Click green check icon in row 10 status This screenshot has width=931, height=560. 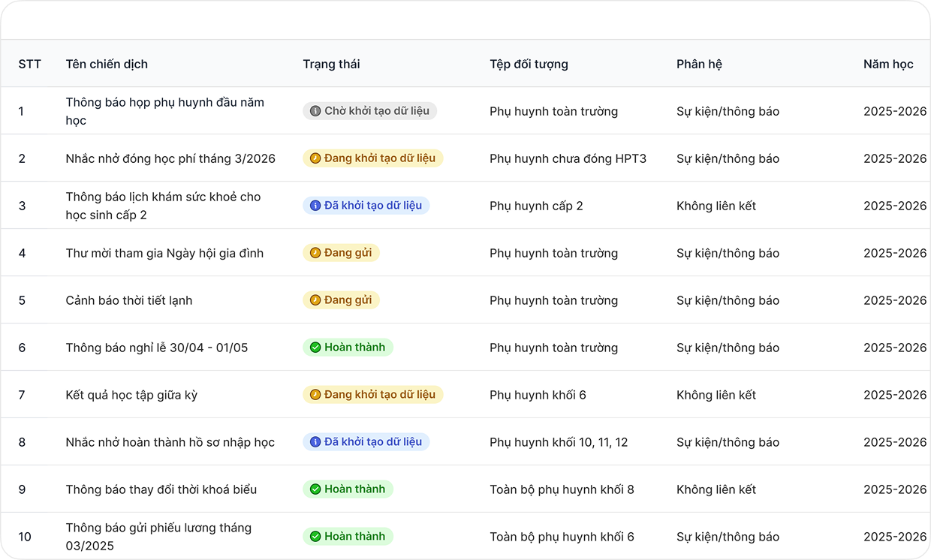315,537
